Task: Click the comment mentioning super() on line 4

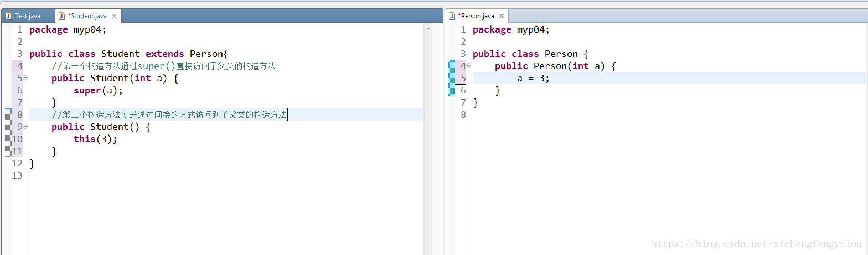Action: (163, 66)
